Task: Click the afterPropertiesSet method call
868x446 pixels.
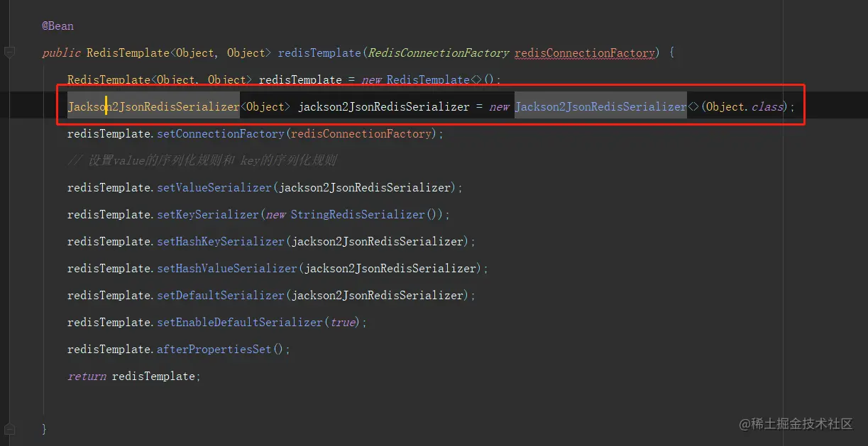Action: click(214, 350)
